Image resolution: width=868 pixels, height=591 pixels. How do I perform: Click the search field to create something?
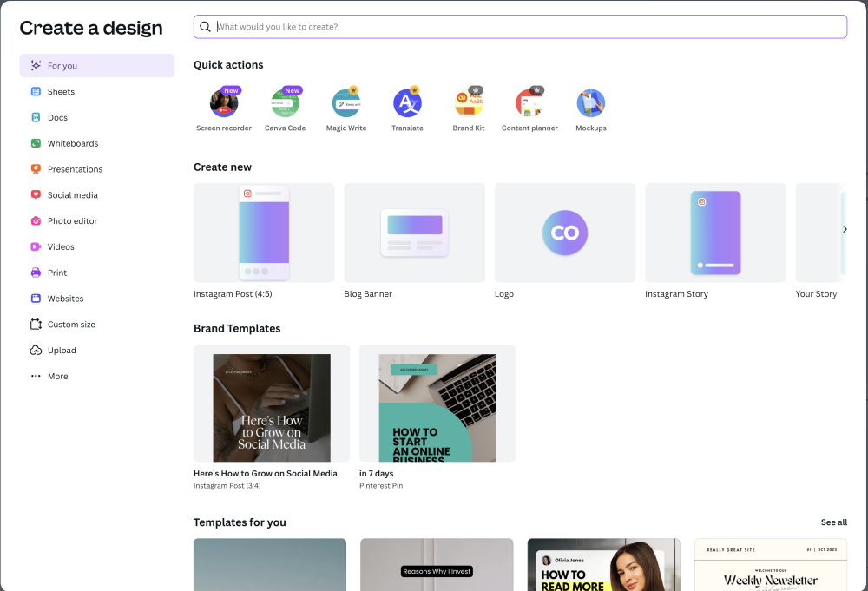tap(520, 26)
